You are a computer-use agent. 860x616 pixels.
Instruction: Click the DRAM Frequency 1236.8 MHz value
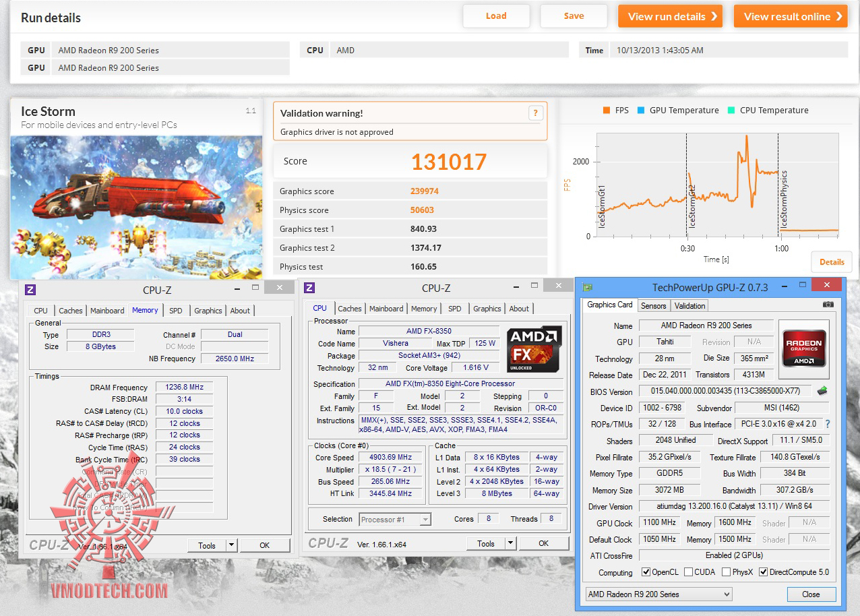tap(184, 387)
